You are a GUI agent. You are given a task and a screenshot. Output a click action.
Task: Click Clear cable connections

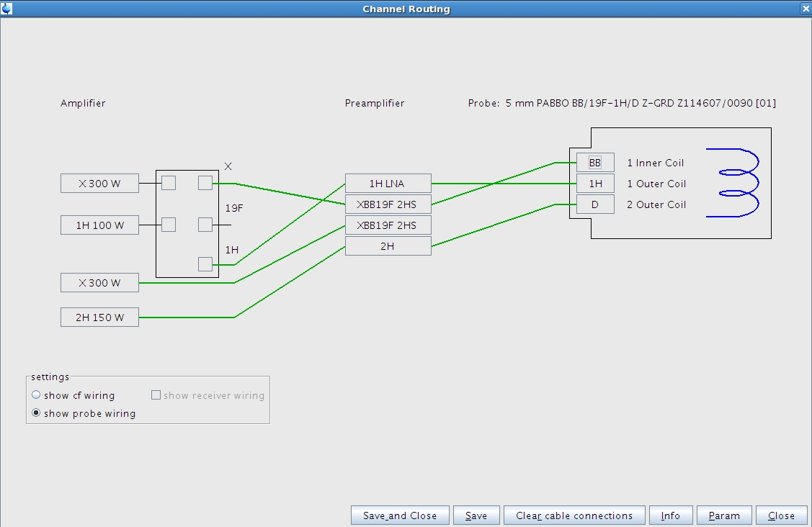pyautogui.click(x=574, y=515)
